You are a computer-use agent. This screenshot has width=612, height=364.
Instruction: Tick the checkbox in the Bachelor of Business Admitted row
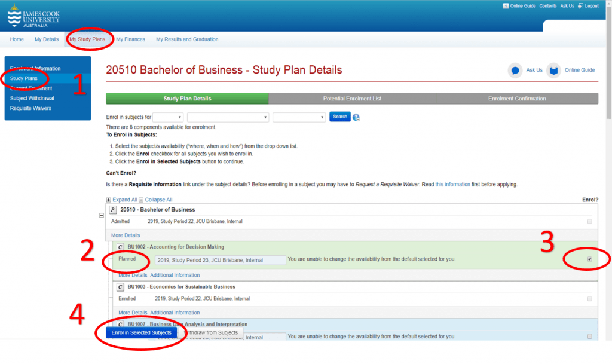tap(589, 222)
